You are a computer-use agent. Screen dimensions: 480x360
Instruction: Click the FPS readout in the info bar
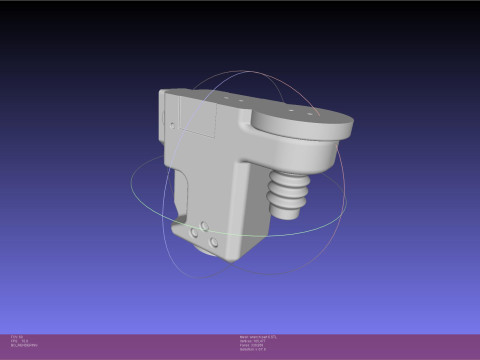[19, 341]
